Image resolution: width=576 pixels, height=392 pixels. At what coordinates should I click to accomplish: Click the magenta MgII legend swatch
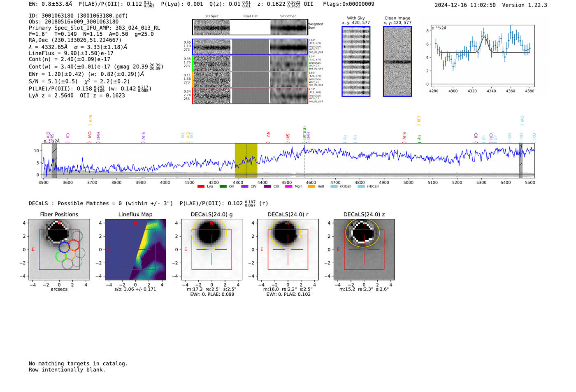tap(288, 187)
